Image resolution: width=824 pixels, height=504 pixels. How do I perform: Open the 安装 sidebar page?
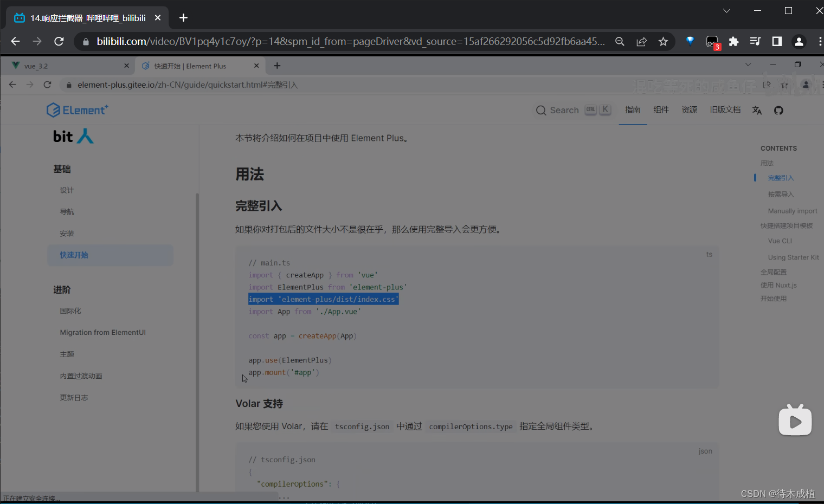[67, 234]
